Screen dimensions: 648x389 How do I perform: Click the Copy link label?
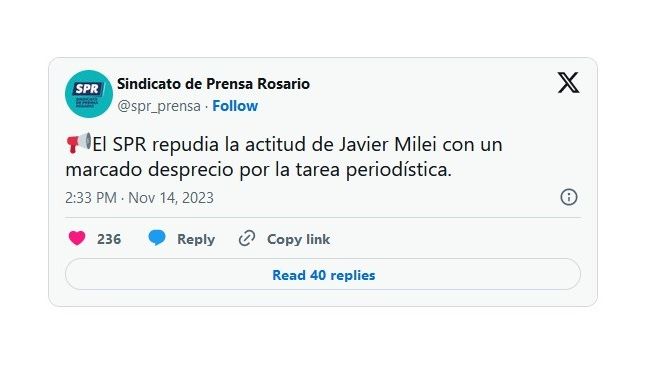(x=298, y=239)
